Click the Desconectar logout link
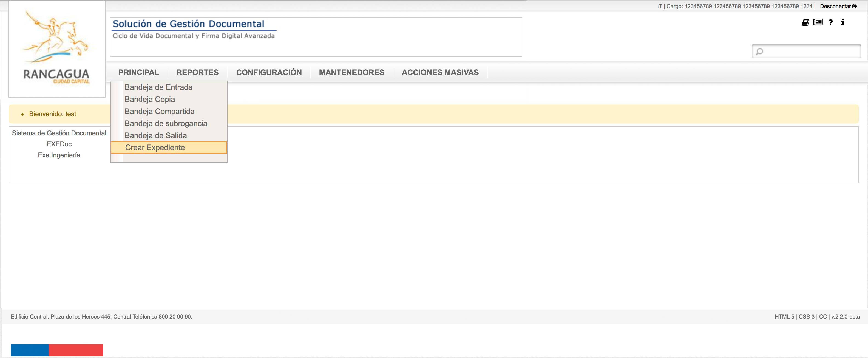The image size is (868, 358). click(838, 6)
